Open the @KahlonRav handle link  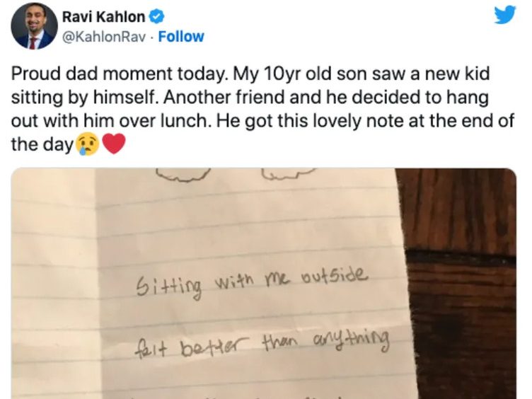pos(104,37)
